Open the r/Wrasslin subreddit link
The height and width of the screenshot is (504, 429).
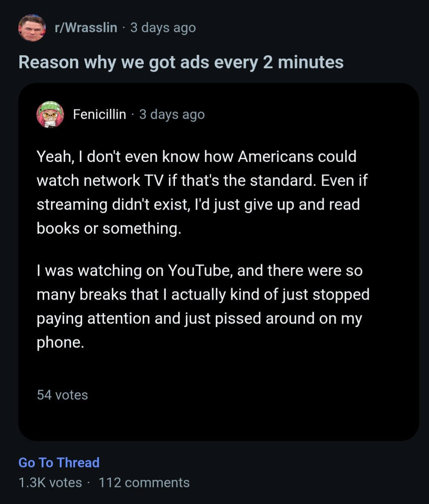click(x=86, y=28)
